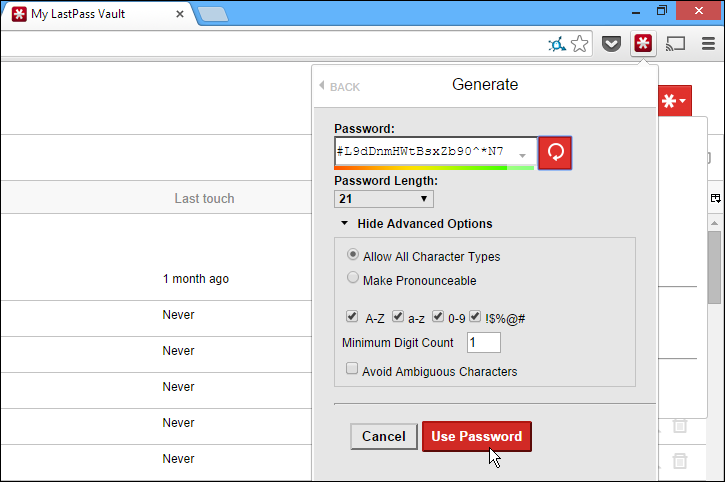The width and height of the screenshot is (725, 482).
Task: Bookmark this page with the star icon
Action: pos(579,44)
